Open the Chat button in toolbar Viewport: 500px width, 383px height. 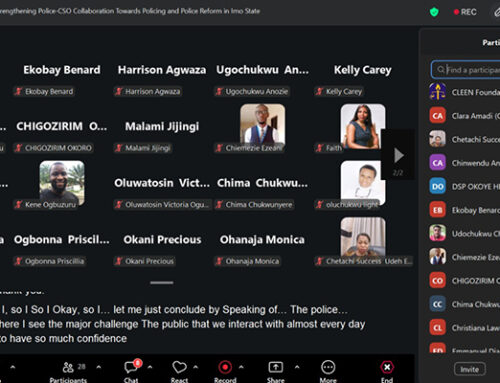131,372
